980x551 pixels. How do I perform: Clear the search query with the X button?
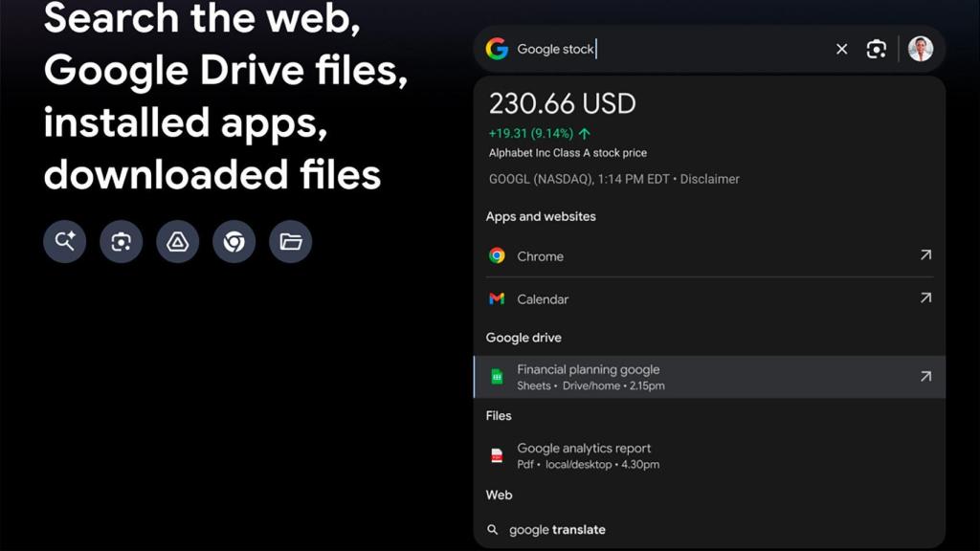[x=841, y=49]
